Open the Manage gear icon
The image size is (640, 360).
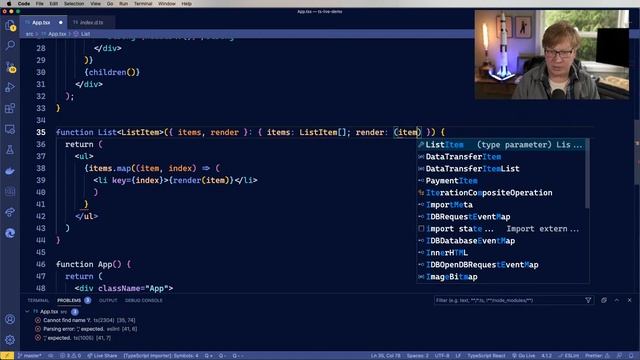10,340
